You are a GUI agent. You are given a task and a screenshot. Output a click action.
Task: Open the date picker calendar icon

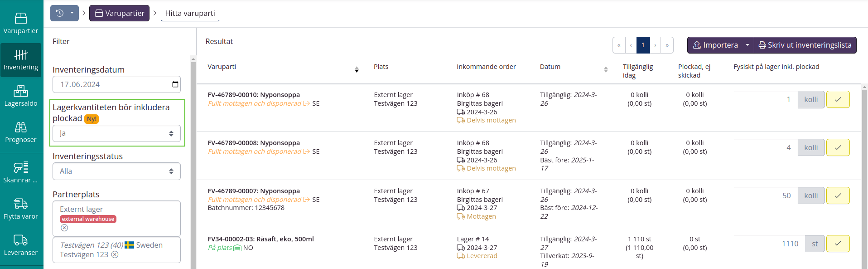(175, 84)
